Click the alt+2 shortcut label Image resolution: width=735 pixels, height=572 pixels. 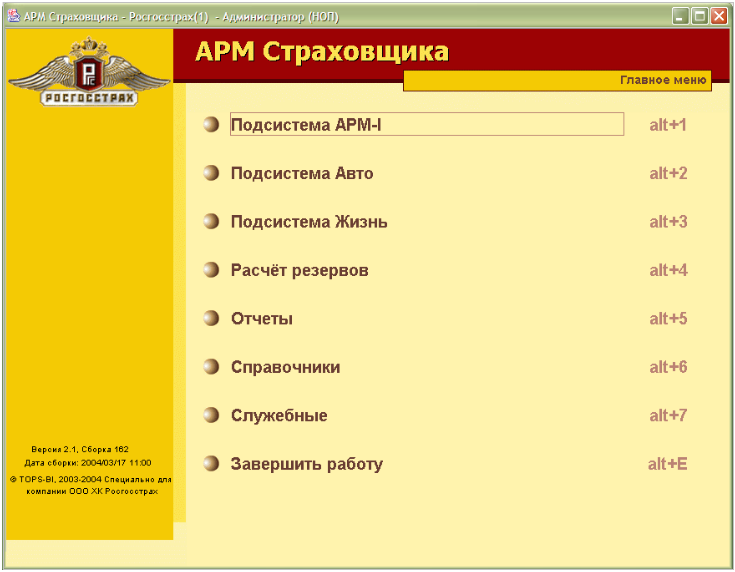coord(668,173)
